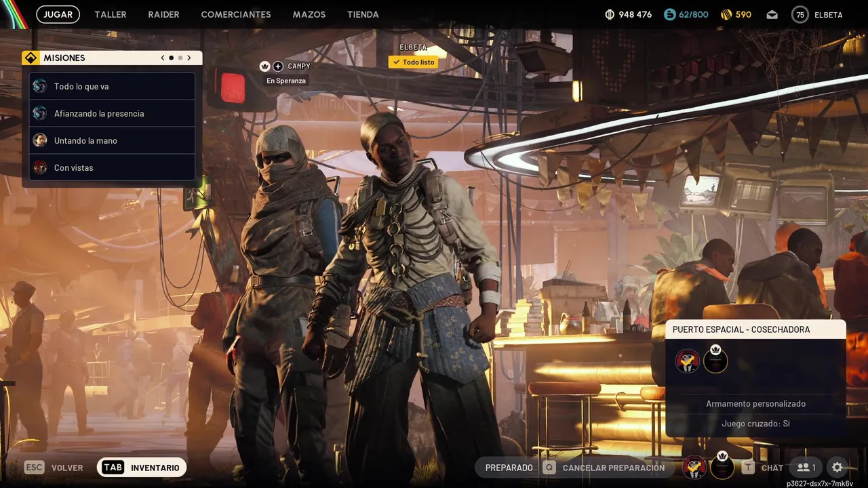The width and height of the screenshot is (868, 488).
Task: Click the 948 476 currency amount
Action: point(635,14)
